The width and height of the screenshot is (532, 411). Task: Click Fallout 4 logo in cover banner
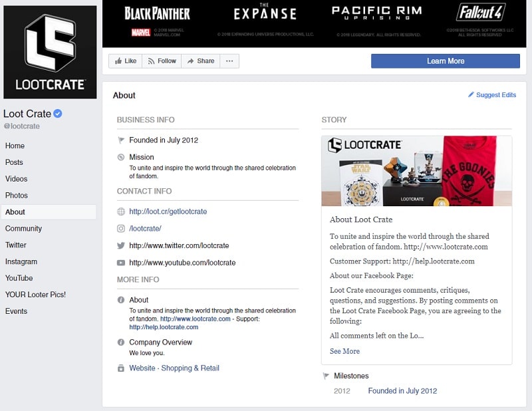(480, 12)
